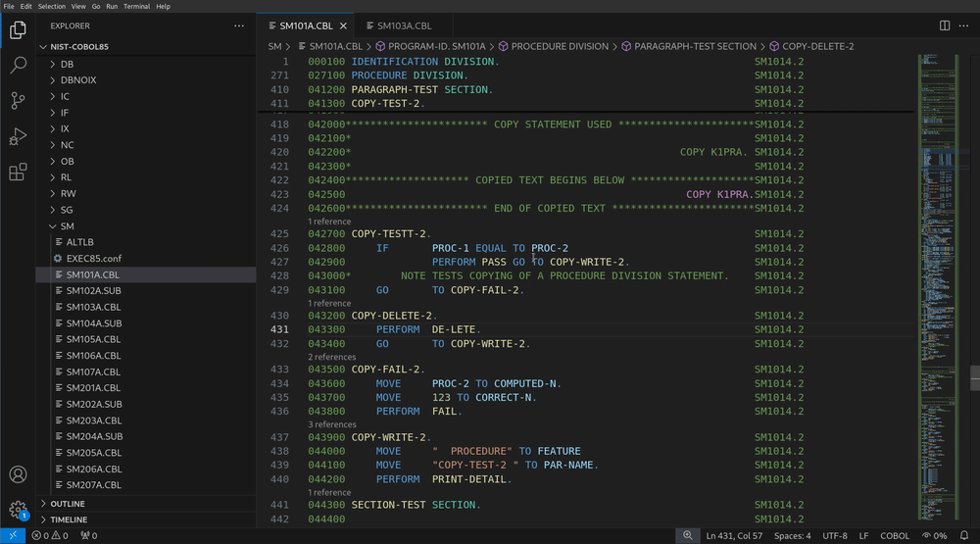Image resolution: width=980 pixels, height=544 pixels.
Task: Collapse the SM folder
Action: (x=67, y=225)
